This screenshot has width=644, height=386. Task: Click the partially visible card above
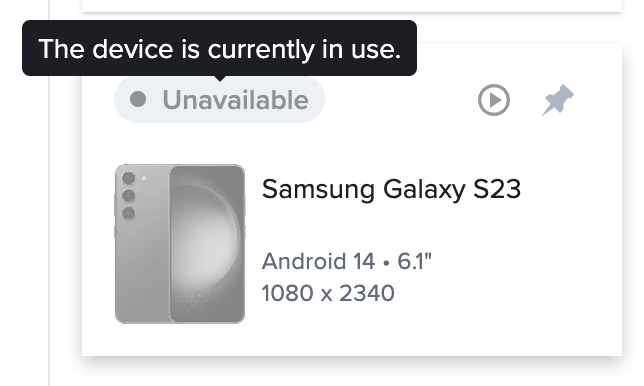352,6
